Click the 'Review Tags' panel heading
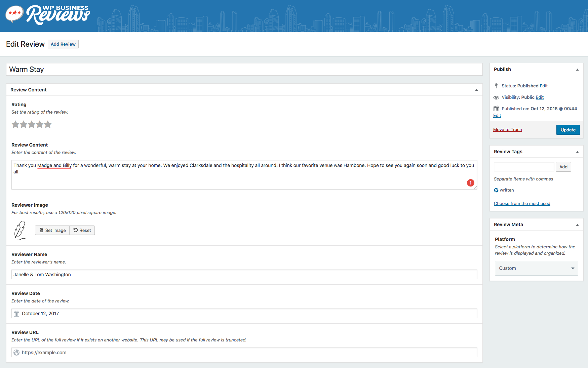This screenshot has width=588, height=368. 508,152
